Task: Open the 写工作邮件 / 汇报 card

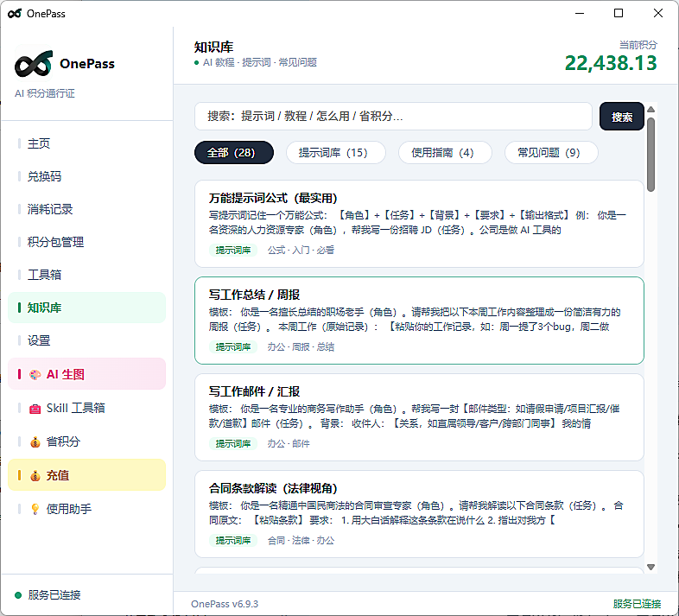Action: point(419,417)
